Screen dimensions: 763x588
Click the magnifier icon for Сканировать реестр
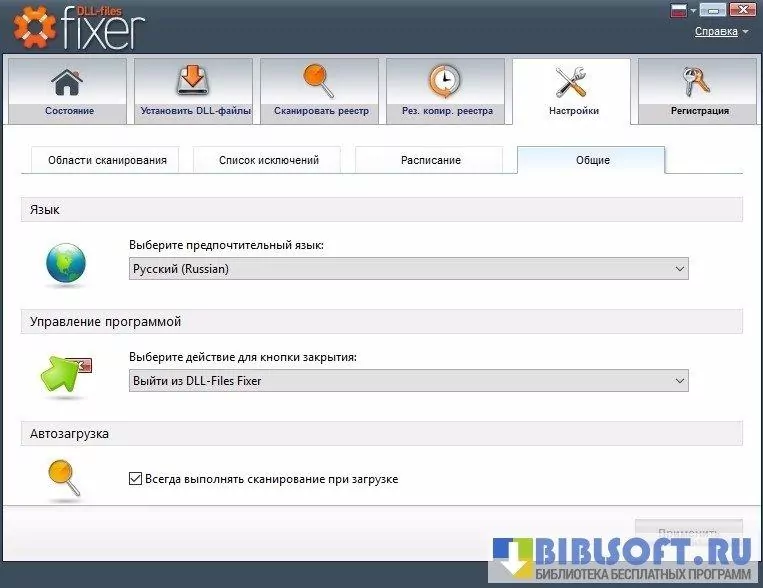[x=319, y=81]
